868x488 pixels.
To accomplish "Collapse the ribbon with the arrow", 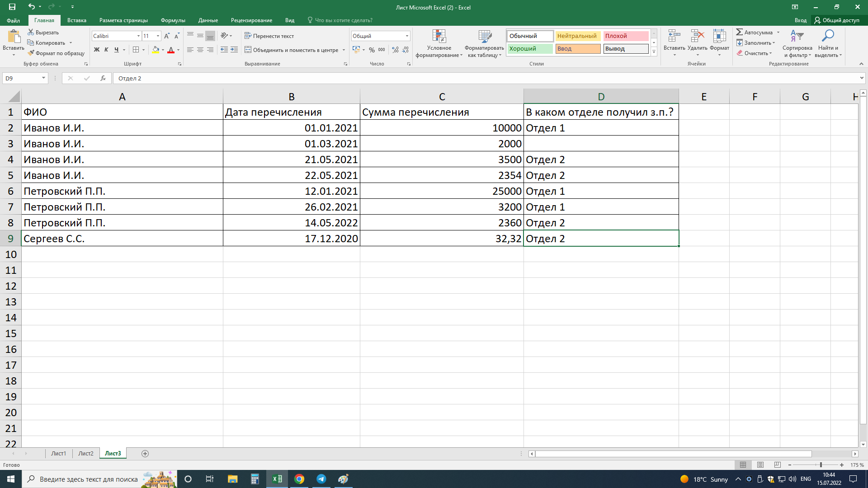I will point(861,64).
